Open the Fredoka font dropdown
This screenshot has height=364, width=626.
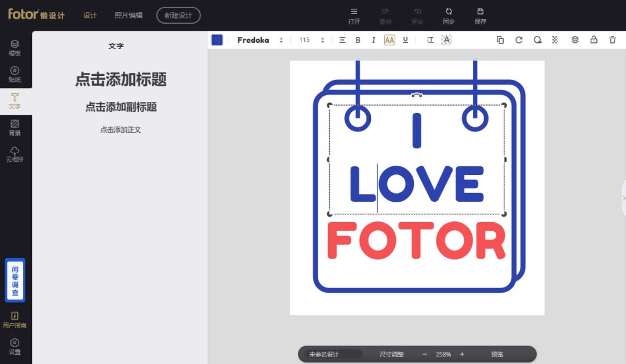tap(253, 40)
